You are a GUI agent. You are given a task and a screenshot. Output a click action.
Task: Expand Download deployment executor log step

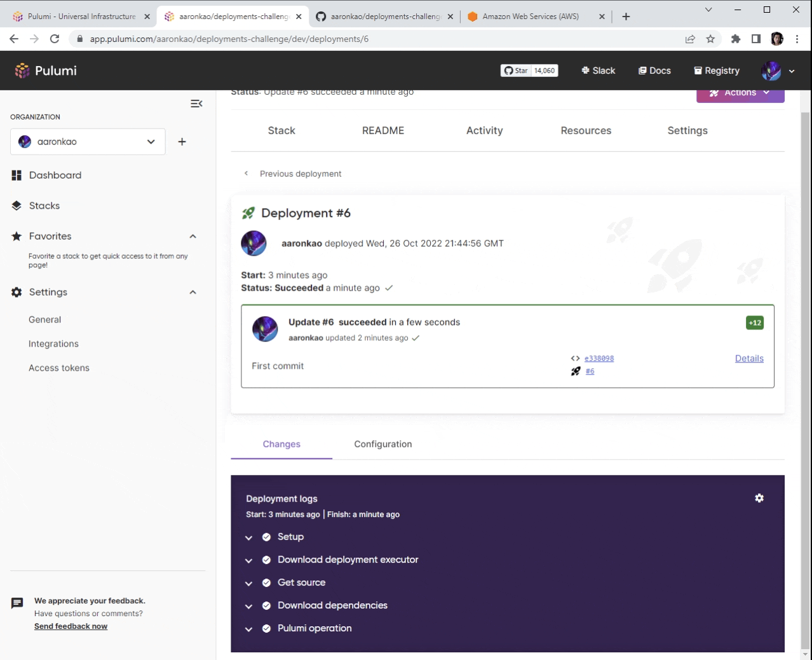(248, 560)
